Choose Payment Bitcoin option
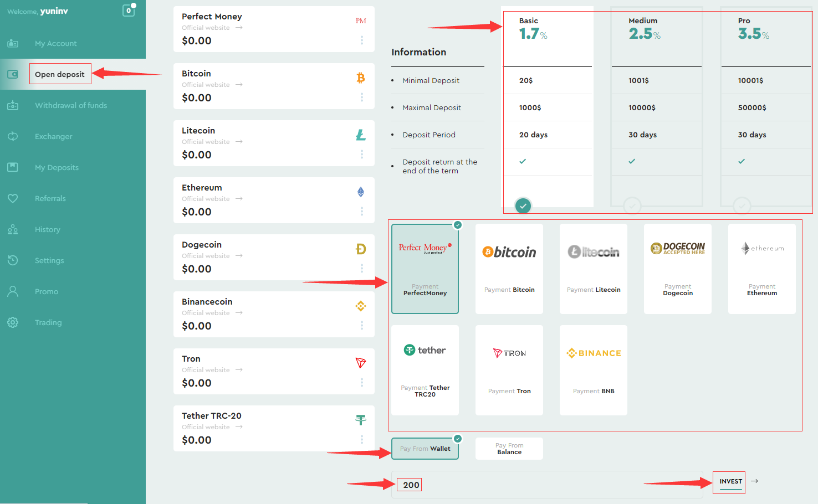 [509, 269]
